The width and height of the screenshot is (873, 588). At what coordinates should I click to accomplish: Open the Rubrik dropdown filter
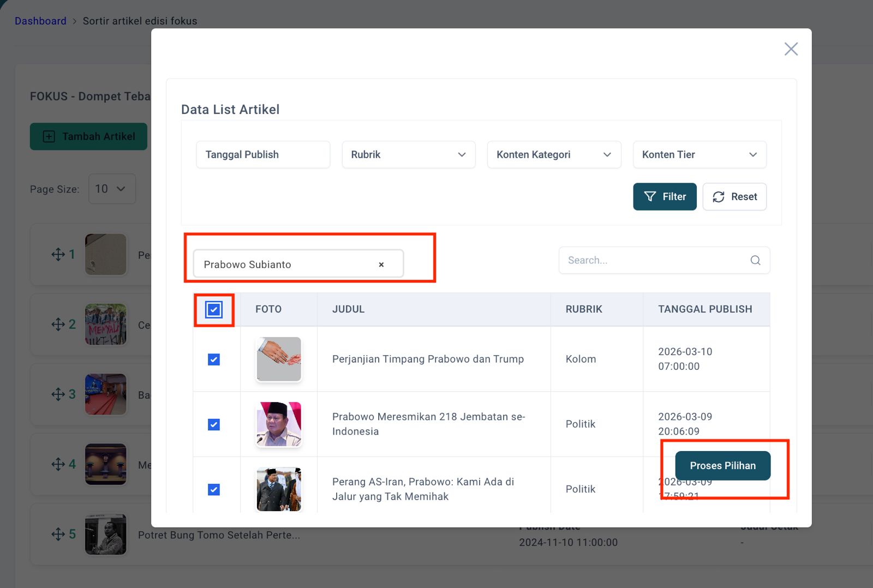click(x=408, y=154)
